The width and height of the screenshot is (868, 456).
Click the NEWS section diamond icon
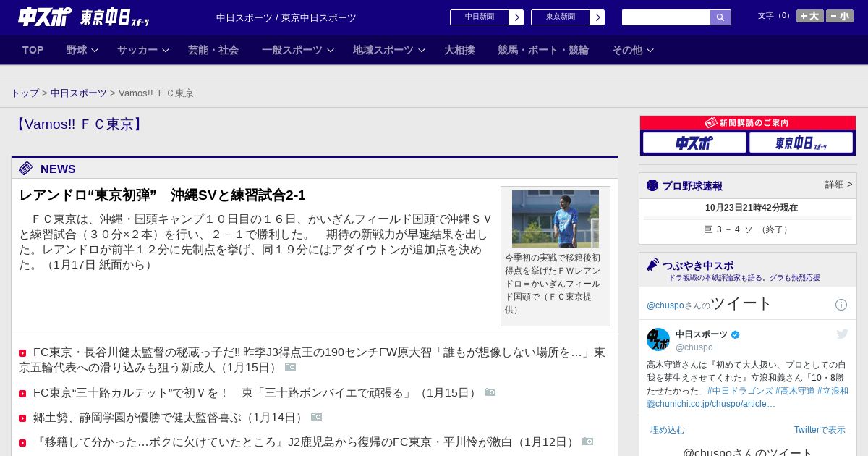coord(26,169)
